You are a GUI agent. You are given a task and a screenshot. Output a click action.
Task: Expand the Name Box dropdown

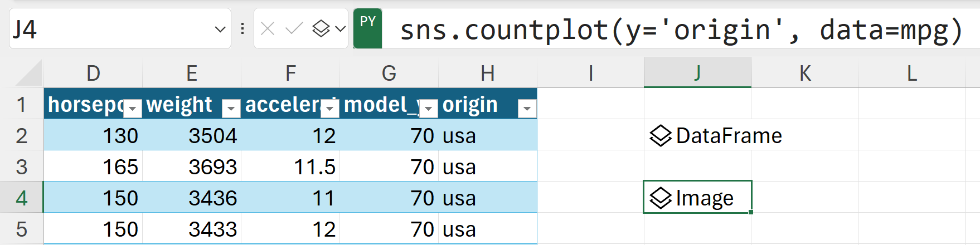coord(220,29)
